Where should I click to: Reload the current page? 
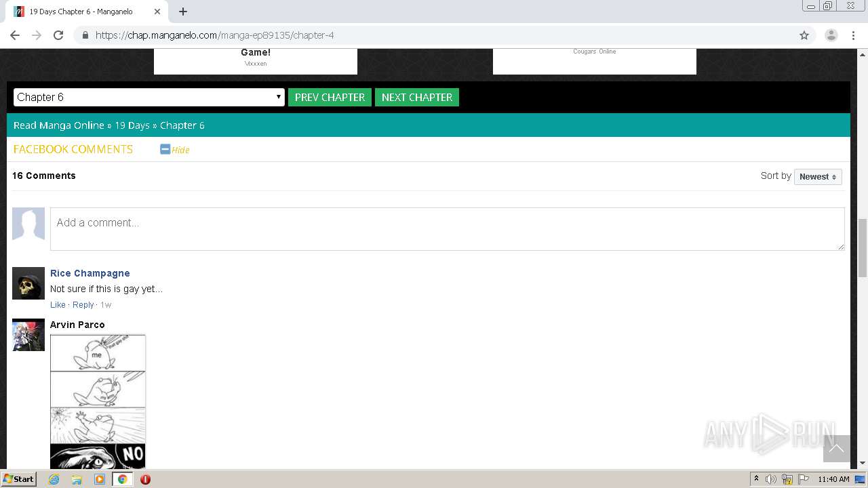tap(58, 35)
